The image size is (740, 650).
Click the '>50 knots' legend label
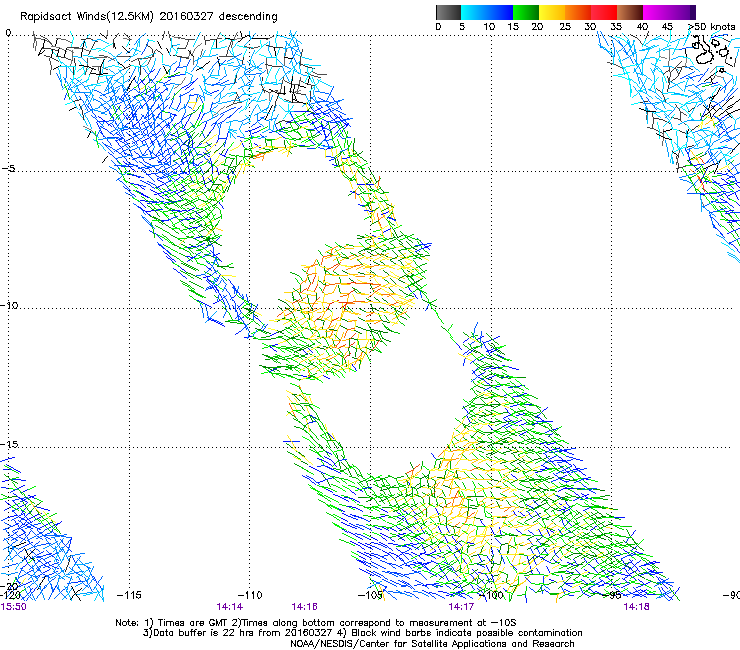pos(712,27)
